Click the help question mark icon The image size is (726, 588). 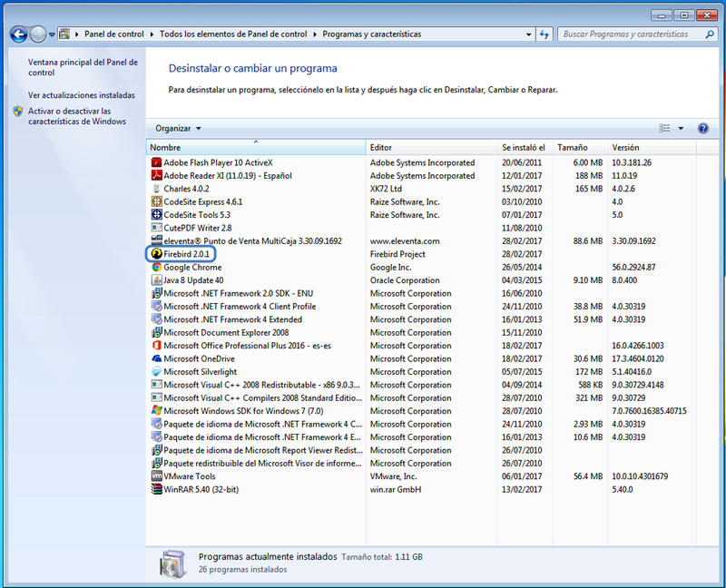702,128
